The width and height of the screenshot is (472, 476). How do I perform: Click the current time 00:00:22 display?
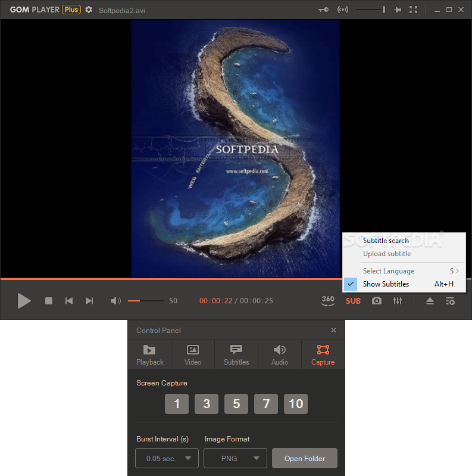click(216, 301)
